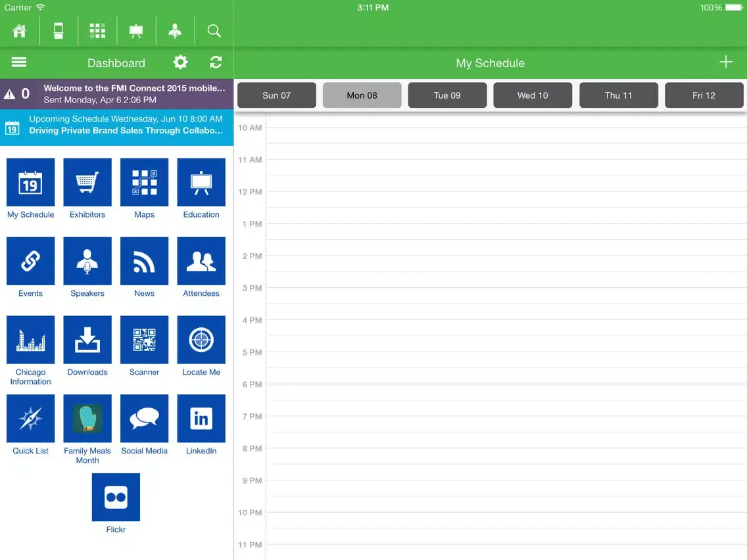The width and height of the screenshot is (747, 560).
Task: Open the Upcoming Schedule banner
Action: click(117, 127)
